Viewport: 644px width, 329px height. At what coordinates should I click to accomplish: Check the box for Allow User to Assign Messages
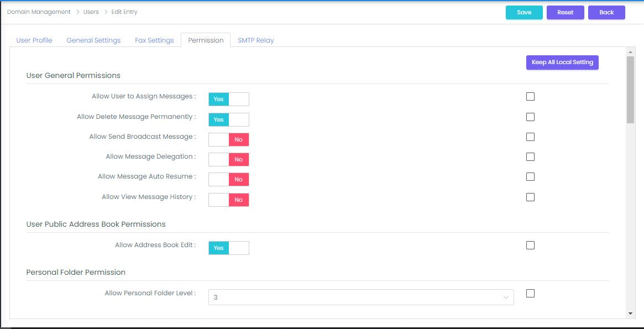pos(530,97)
